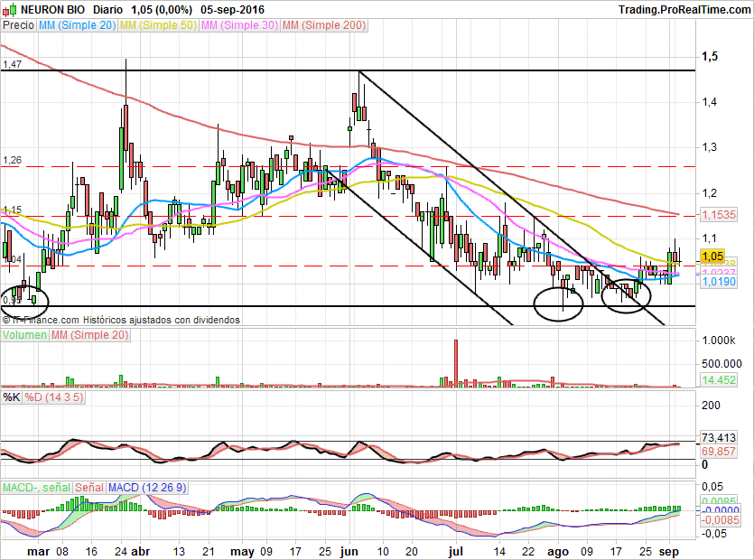
Task: Click the MACD-, señal histogram label
Action: click(x=36, y=488)
